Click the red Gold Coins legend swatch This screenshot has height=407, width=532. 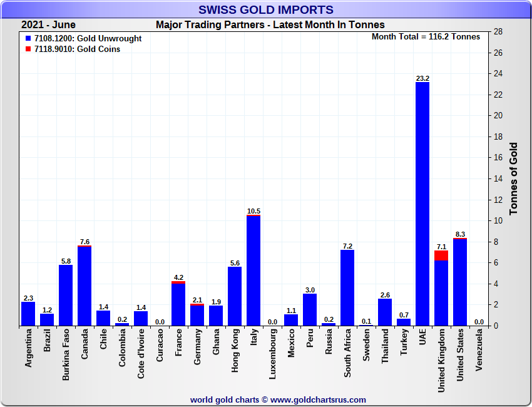[x=28, y=49]
